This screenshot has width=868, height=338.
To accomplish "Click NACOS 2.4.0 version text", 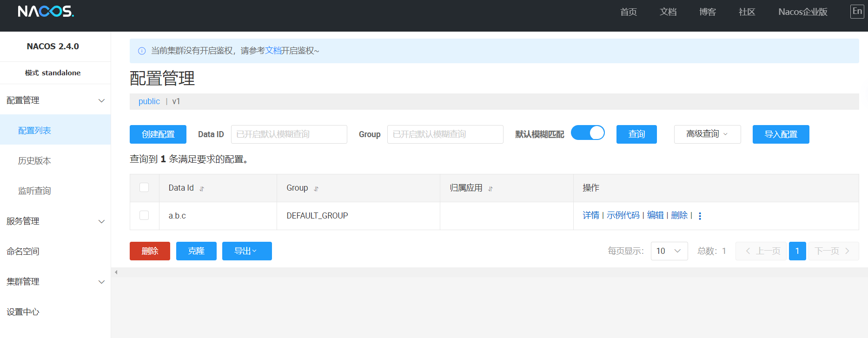I will pos(53,46).
